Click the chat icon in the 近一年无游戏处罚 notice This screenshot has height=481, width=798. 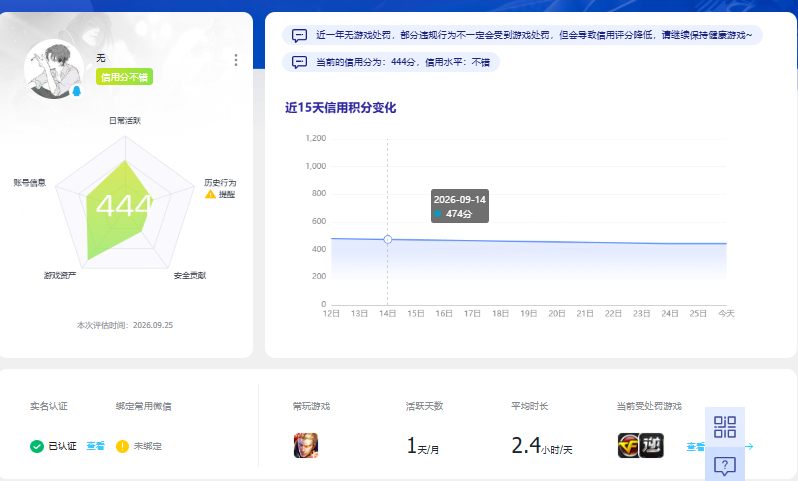[299, 35]
